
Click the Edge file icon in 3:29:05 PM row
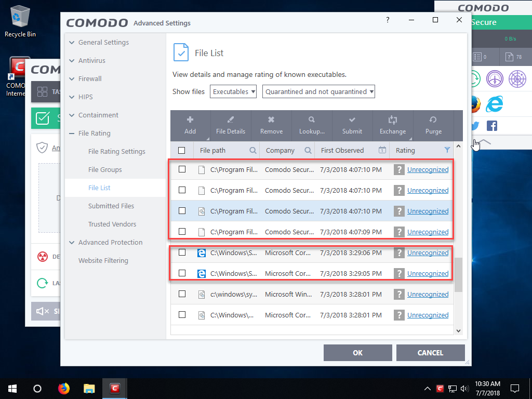[202, 273]
